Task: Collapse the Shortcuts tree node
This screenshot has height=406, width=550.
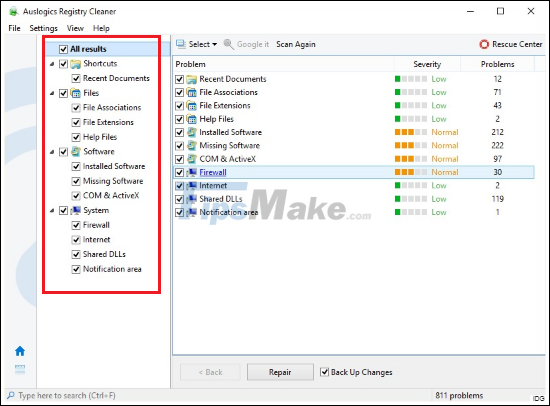Action: [52, 64]
